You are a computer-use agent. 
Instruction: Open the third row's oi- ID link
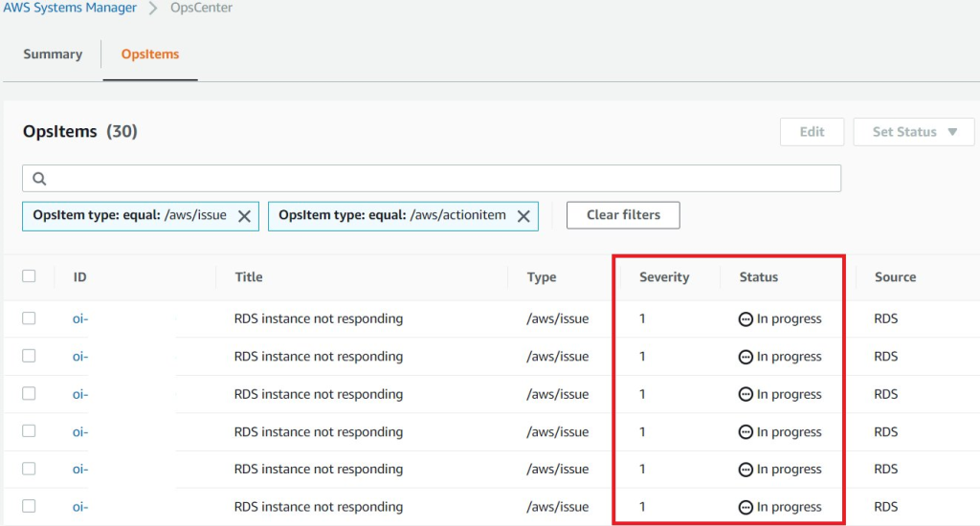coord(80,394)
